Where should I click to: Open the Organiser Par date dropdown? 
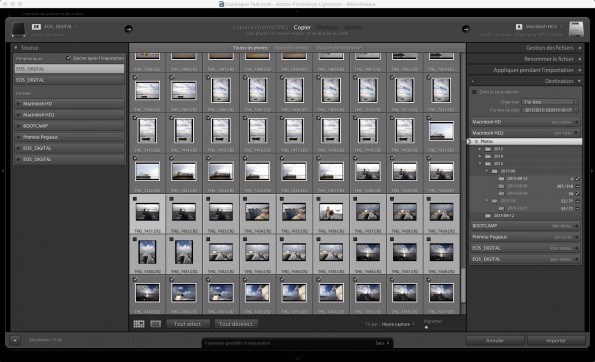point(550,102)
